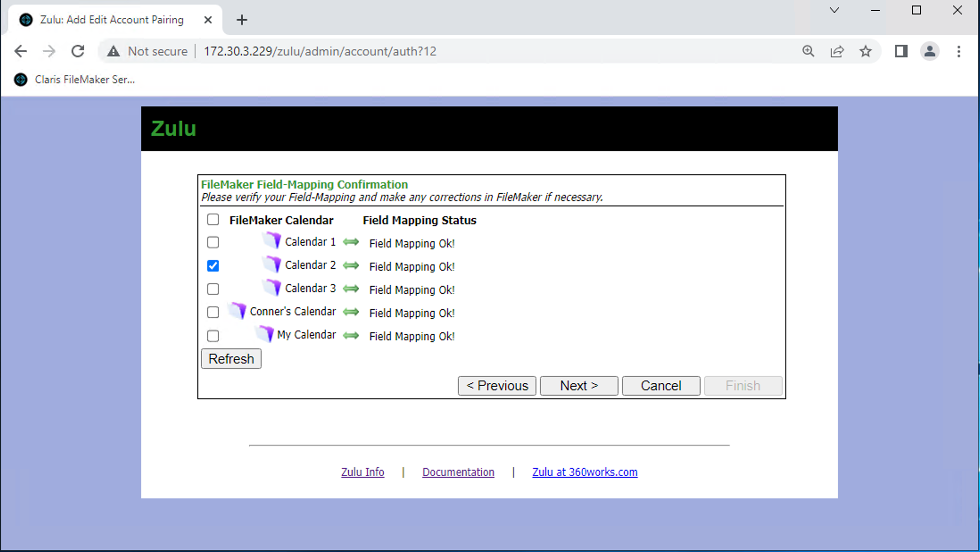This screenshot has height=552, width=980.
Task: Click the My Calendar FileMaker icon
Action: (265, 334)
